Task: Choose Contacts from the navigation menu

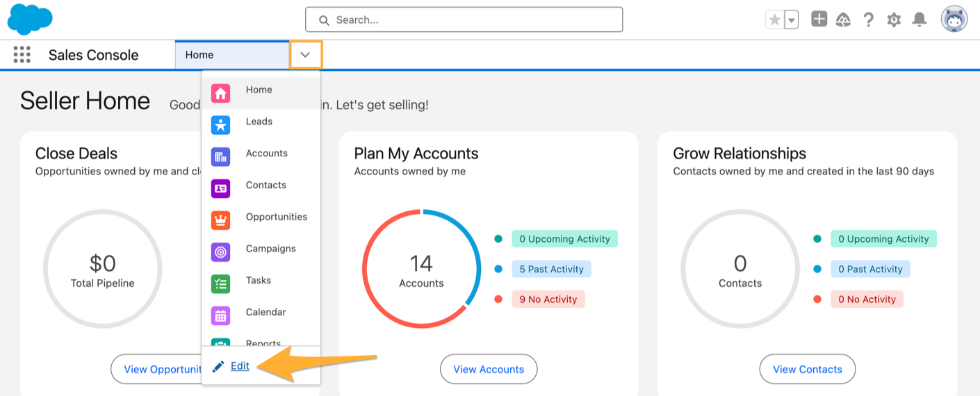Action: (261, 188)
